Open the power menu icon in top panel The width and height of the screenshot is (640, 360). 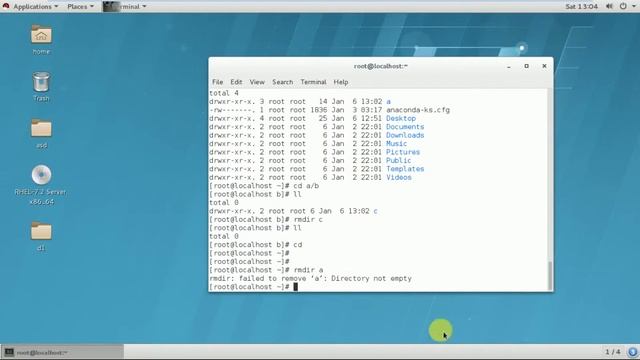623,7
